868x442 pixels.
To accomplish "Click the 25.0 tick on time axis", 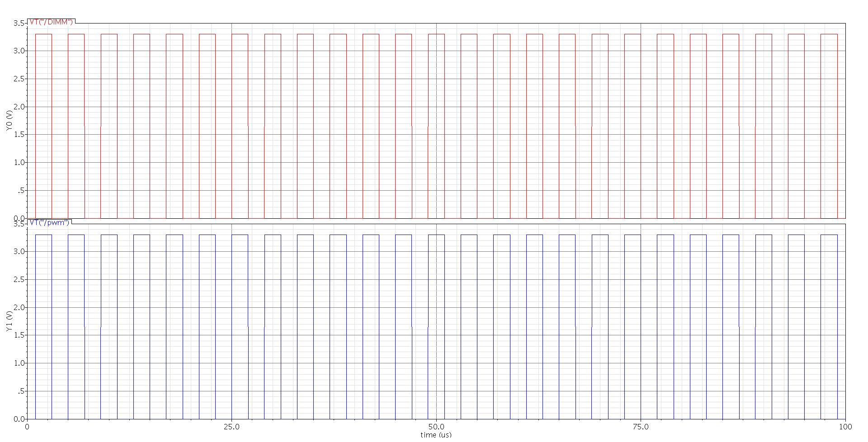I will pos(231,427).
